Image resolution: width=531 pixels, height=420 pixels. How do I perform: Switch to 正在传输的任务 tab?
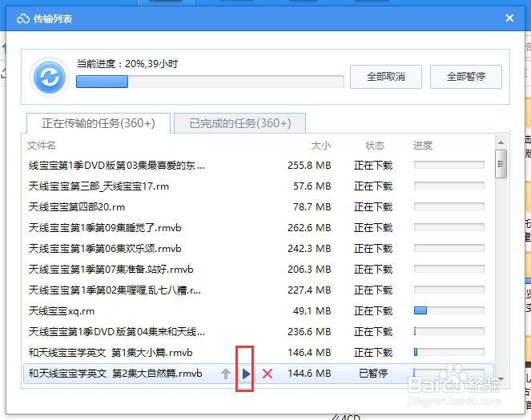(x=99, y=123)
